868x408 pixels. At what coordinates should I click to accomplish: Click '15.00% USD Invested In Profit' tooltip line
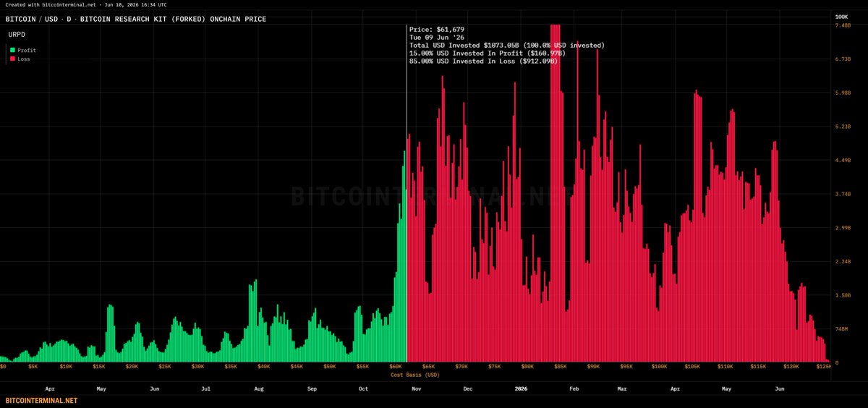[488, 53]
